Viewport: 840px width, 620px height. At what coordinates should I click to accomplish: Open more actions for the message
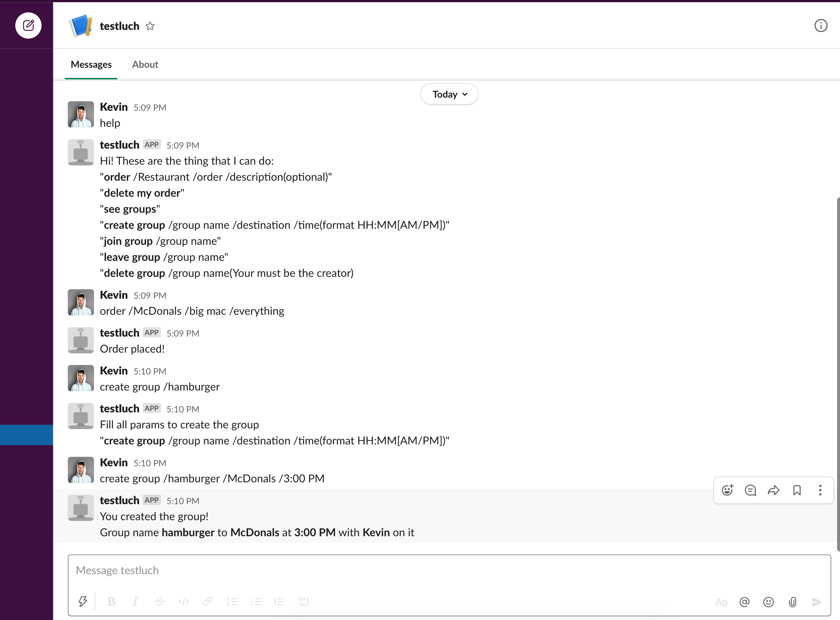tap(820, 490)
